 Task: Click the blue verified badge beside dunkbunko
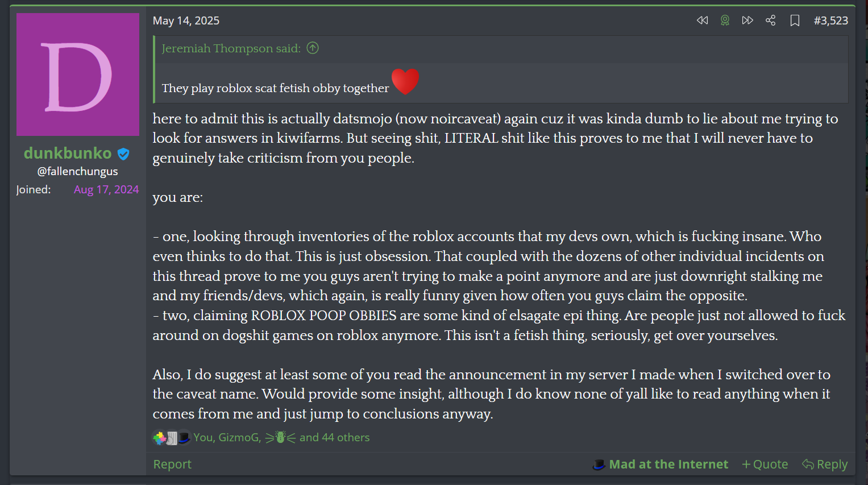pyautogui.click(x=123, y=154)
